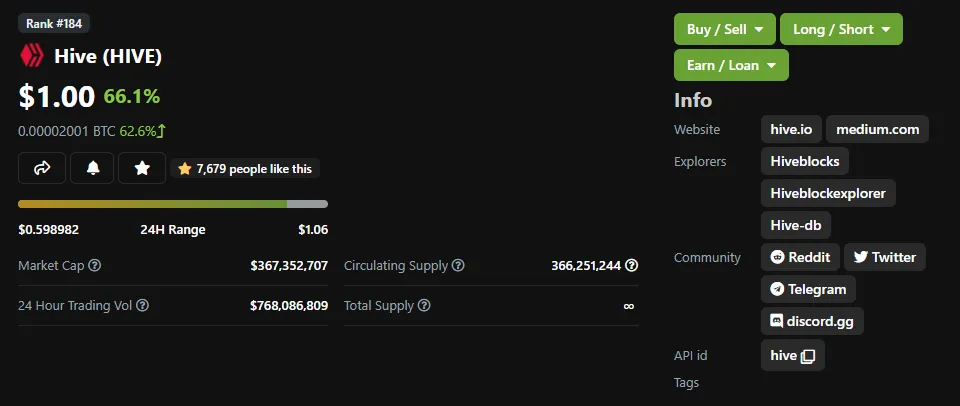This screenshot has width=960, height=406.
Task: Click the bell price alert icon
Action: [x=92, y=168]
